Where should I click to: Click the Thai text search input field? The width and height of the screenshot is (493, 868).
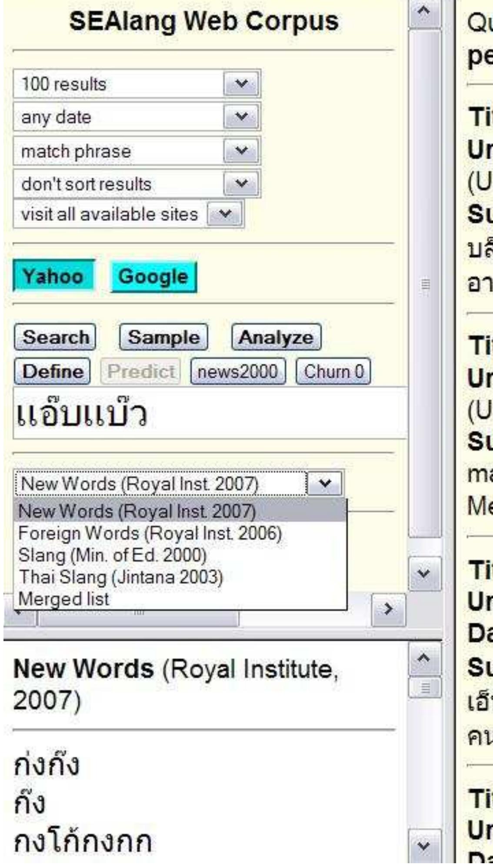[209, 414]
